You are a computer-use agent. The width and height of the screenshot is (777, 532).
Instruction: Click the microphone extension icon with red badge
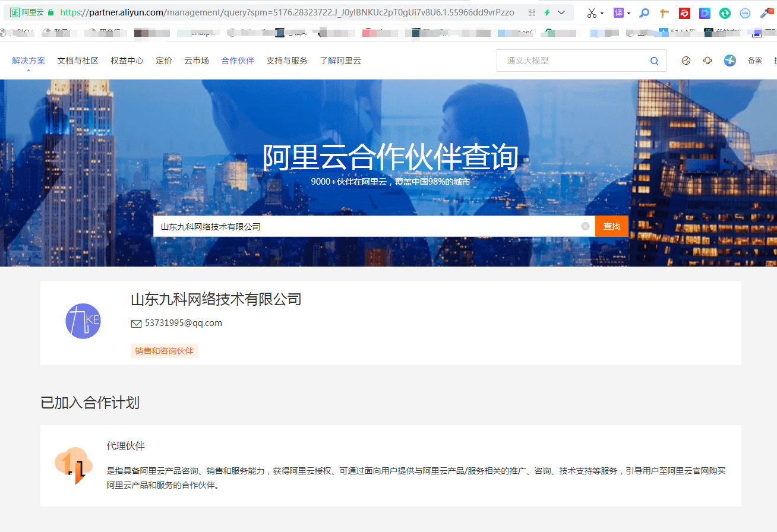coord(766,12)
